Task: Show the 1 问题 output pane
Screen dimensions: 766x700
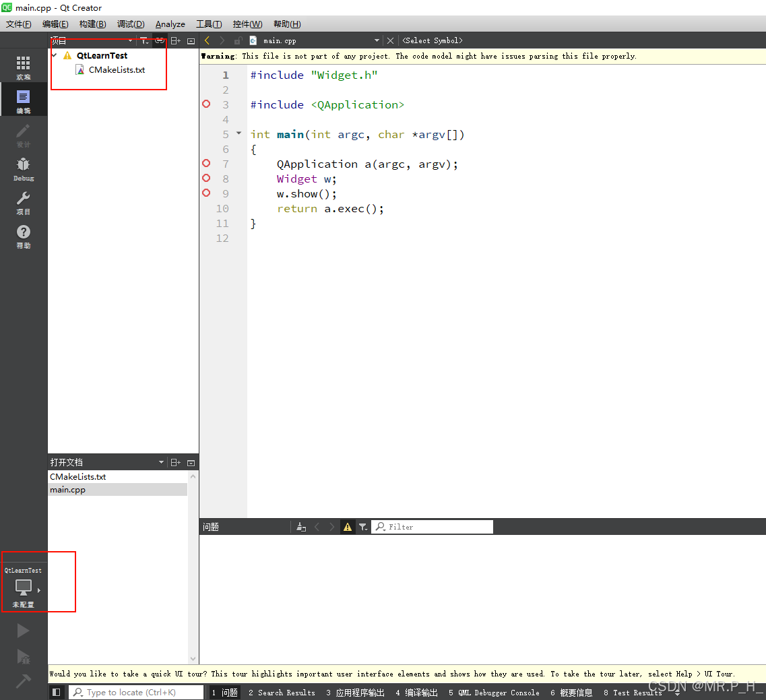Action: 225,693
